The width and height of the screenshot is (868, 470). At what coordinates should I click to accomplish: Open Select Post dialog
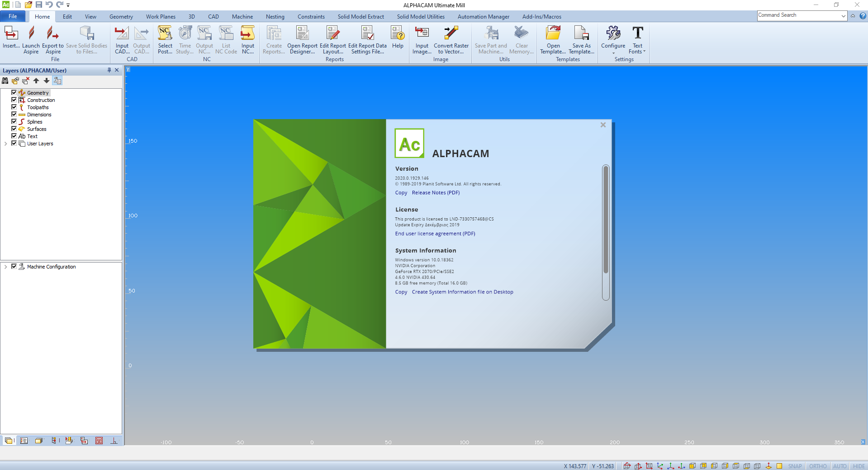(x=165, y=40)
